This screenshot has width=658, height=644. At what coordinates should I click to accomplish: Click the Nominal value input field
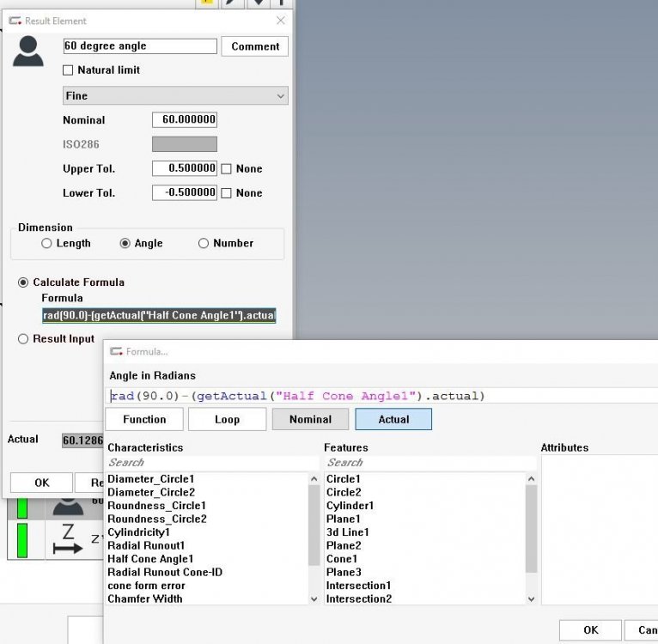[185, 120]
